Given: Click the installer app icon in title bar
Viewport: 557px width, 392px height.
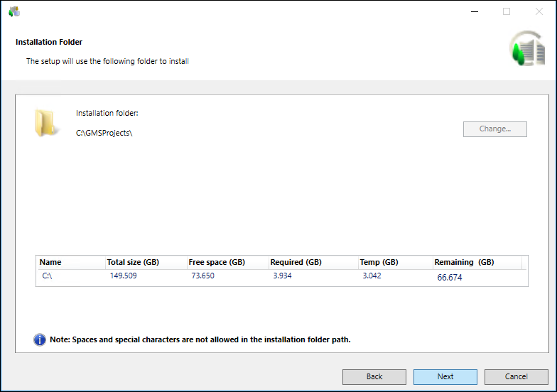Looking at the screenshot, I should tap(14, 11).
